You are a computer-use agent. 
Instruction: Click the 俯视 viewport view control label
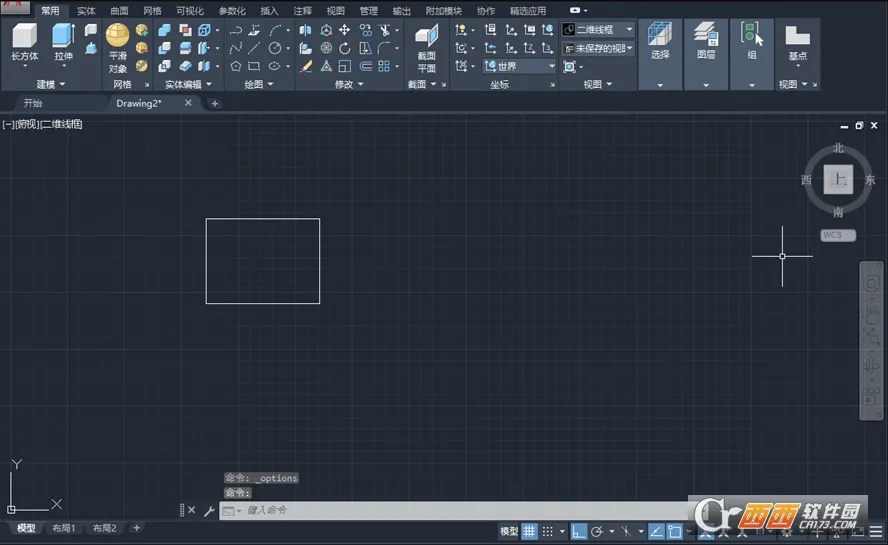[27, 124]
